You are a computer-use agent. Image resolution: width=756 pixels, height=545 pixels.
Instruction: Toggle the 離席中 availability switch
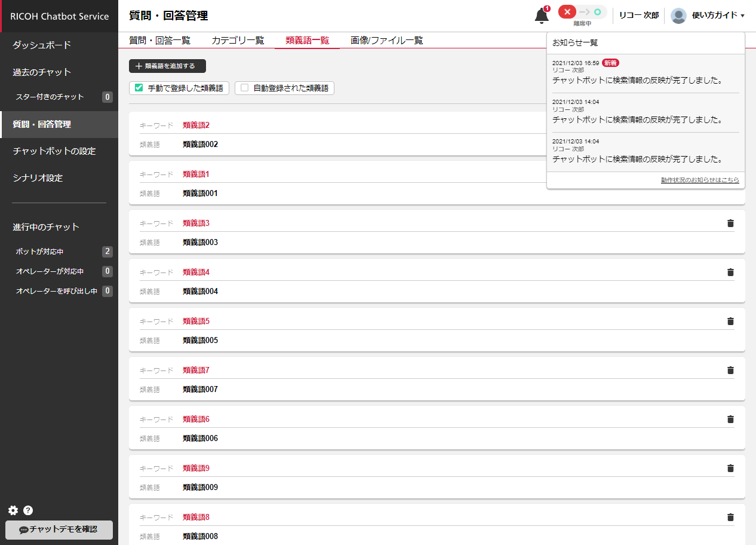[582, 13]
